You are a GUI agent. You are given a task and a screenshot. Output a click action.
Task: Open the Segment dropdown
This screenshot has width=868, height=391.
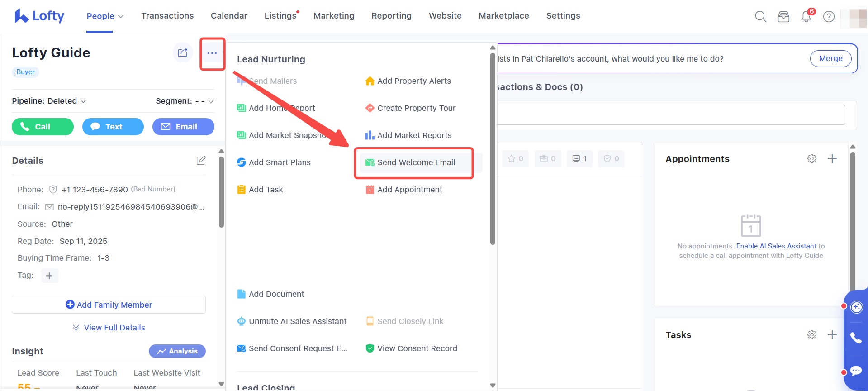(x=185, y=101)
